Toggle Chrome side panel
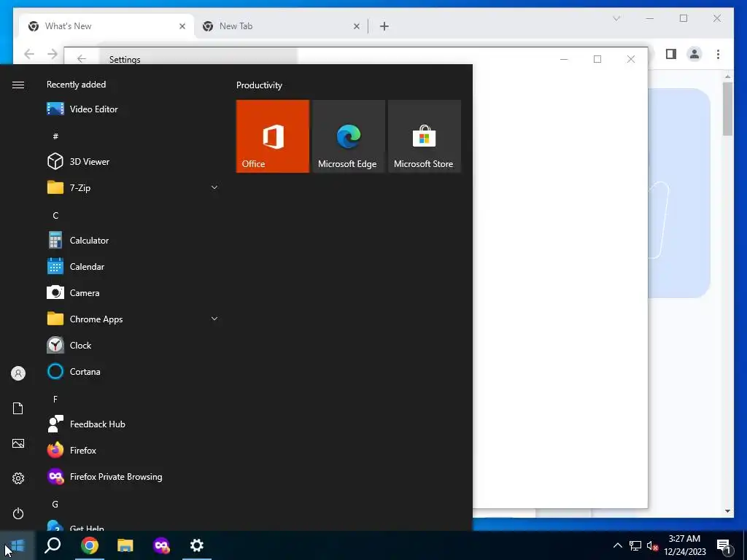This screenshot has height=560, width=747. tap(671, 54)
